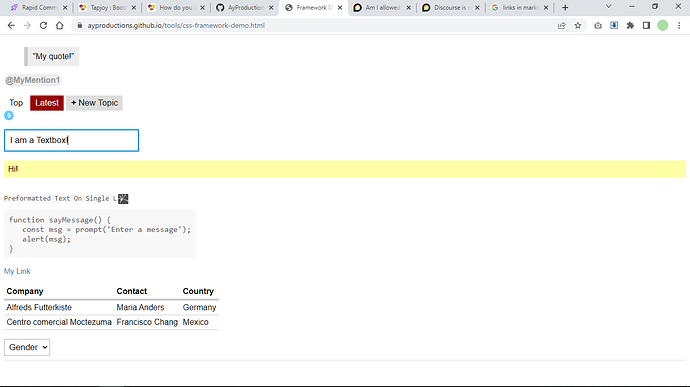The width and height of the screenshot is (690, 387).
Task: Click the + New Topic button
Action: (94, 103)
